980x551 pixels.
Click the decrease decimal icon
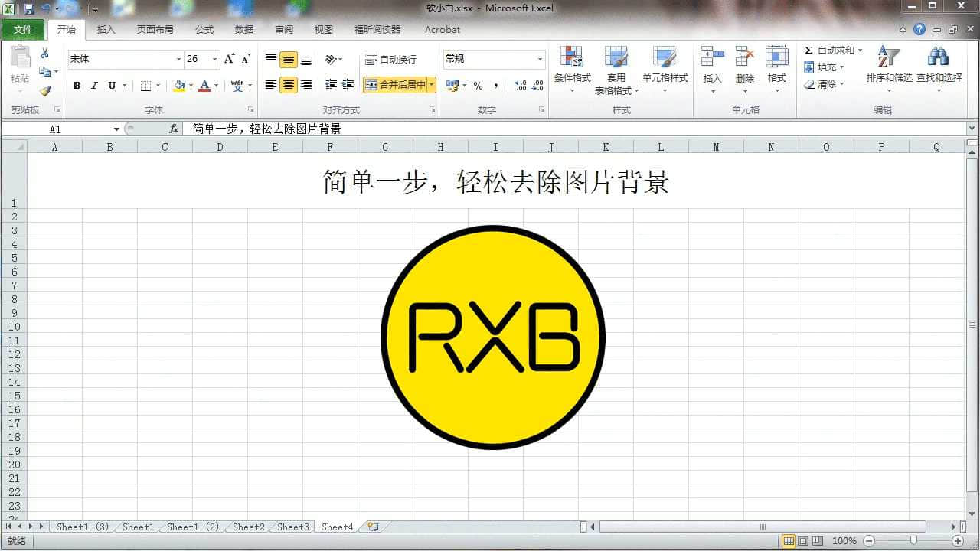[x=537, y=86]
